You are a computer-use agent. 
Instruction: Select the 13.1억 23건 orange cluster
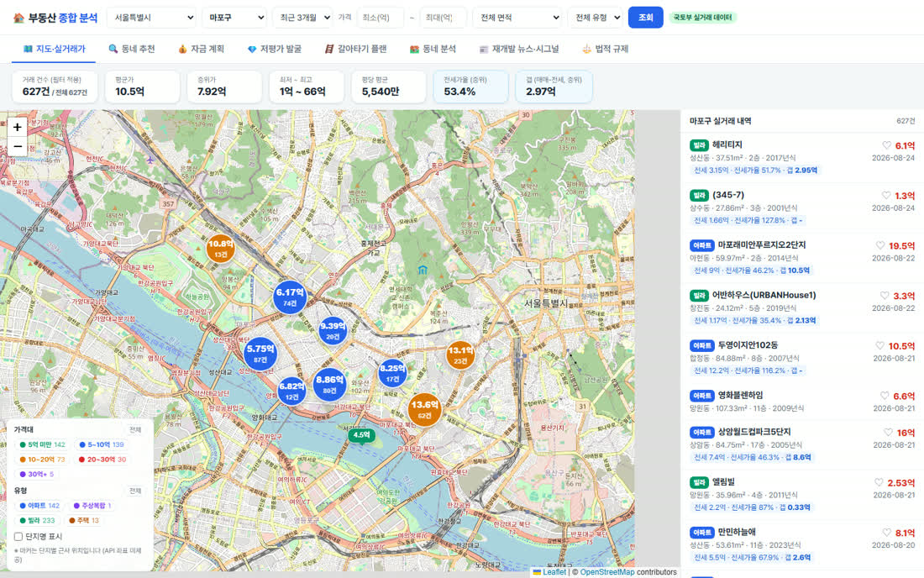pos(460,355)
